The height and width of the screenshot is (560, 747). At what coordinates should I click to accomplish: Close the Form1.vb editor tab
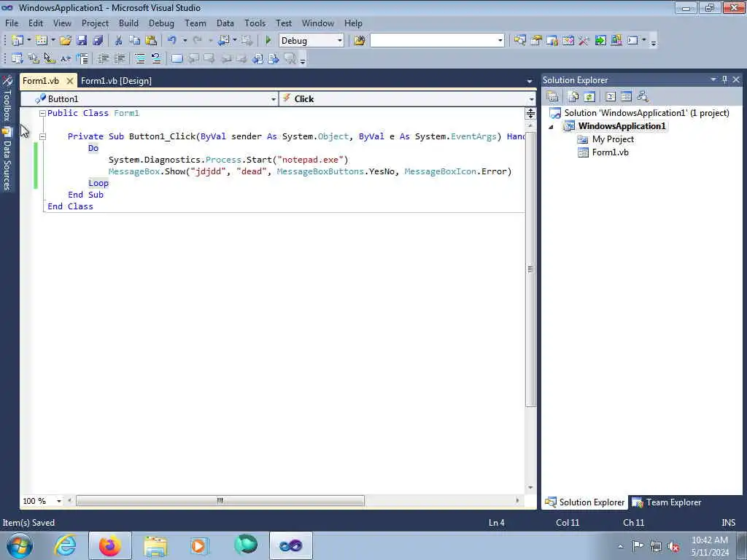point(69,81)
